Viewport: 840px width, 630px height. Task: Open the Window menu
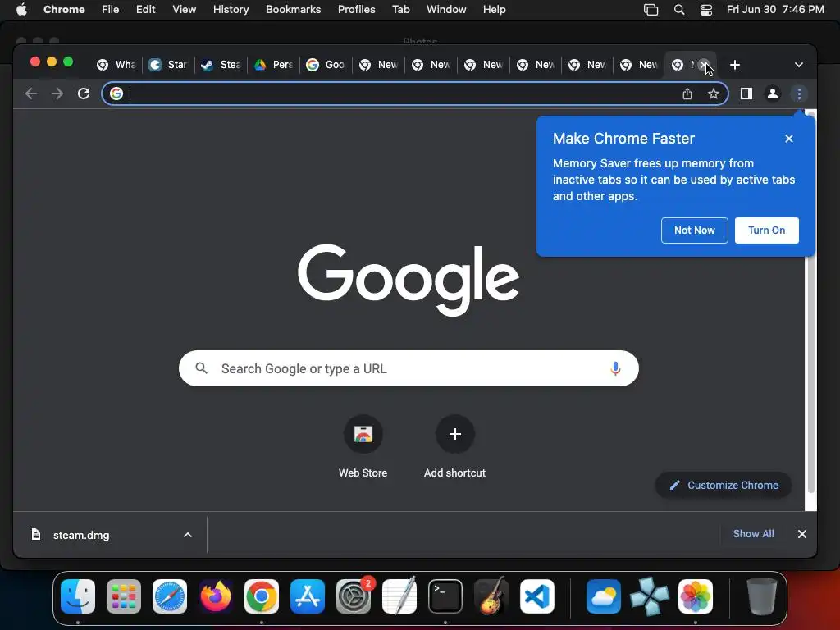(x=446, y=10)
